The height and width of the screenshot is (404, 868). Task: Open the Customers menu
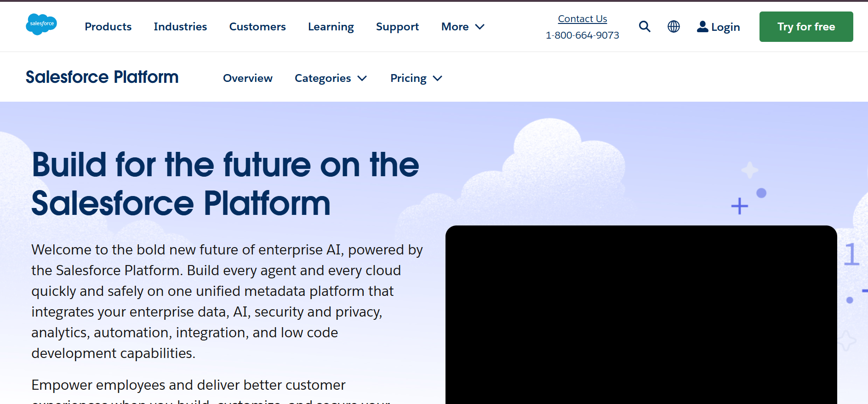click(x=257, y=27)
